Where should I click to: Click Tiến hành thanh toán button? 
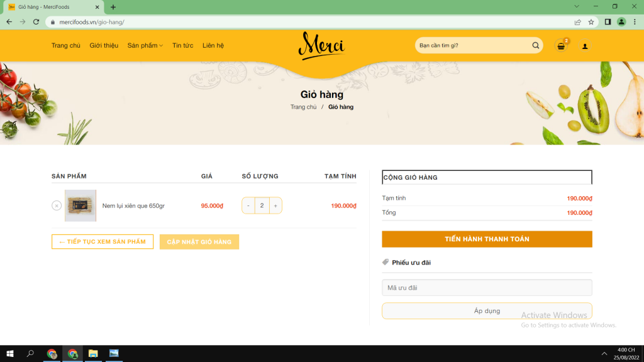coord(487,239)
